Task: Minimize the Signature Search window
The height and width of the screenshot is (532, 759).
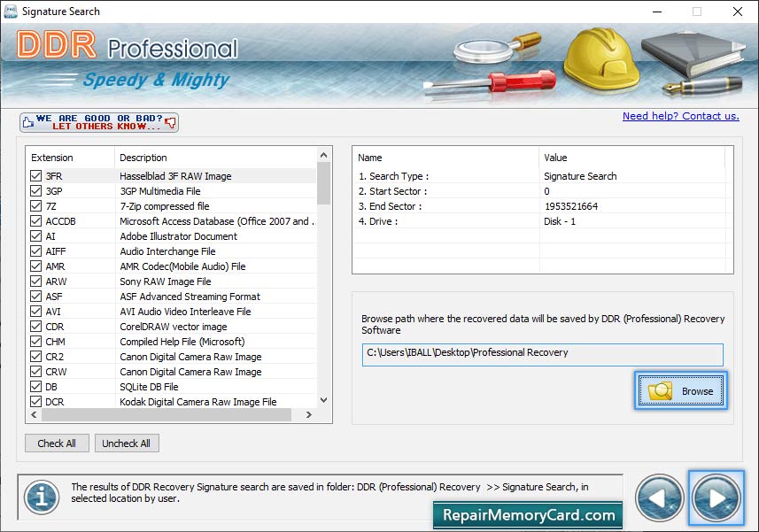Action: point(657,12)
